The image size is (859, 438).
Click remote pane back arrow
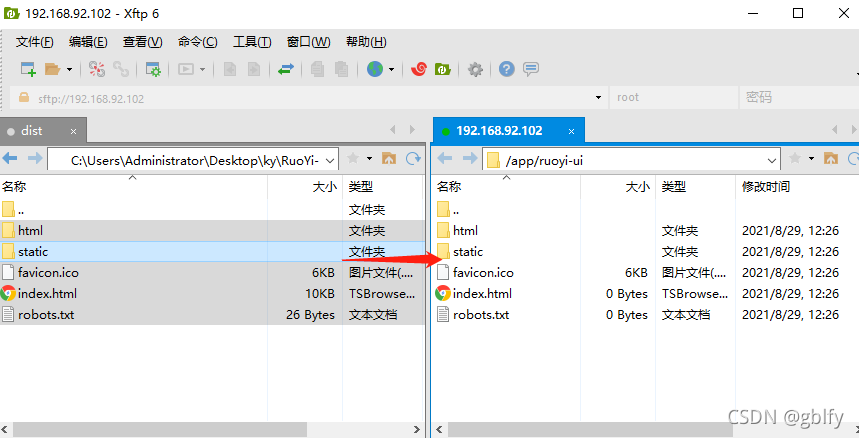click(x=445, y=159)
